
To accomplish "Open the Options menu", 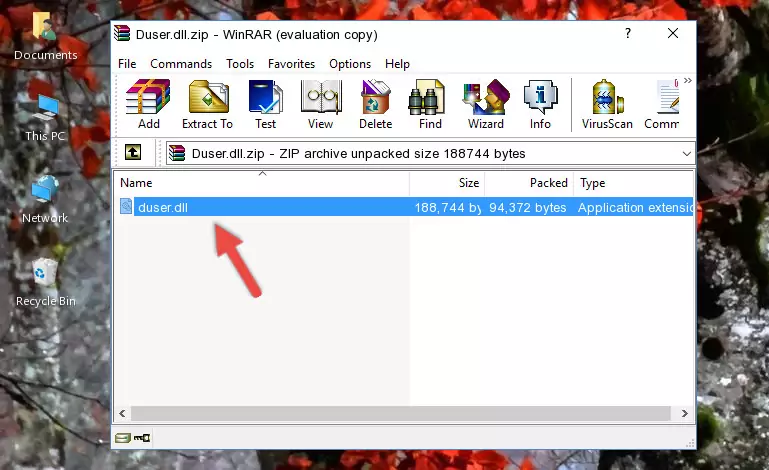I will (x=350, y=64).
